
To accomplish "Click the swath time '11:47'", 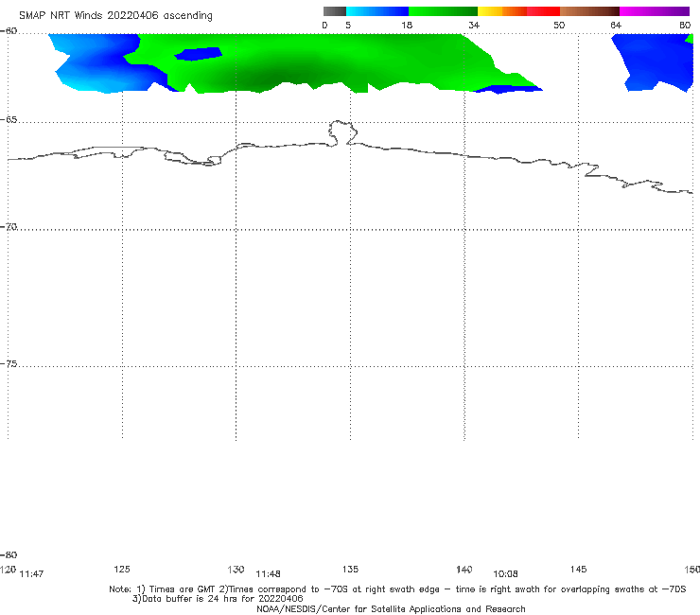I will pos(31,574).
